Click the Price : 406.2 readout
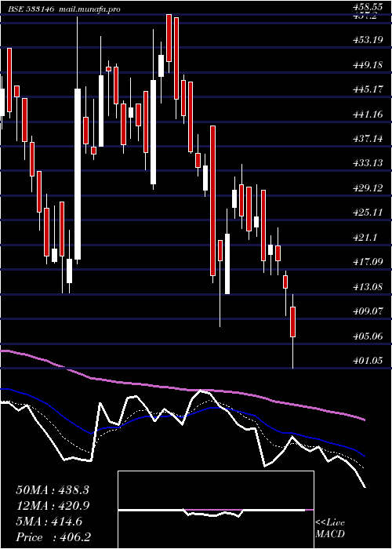392x549 pixels. tap(53, 537)
